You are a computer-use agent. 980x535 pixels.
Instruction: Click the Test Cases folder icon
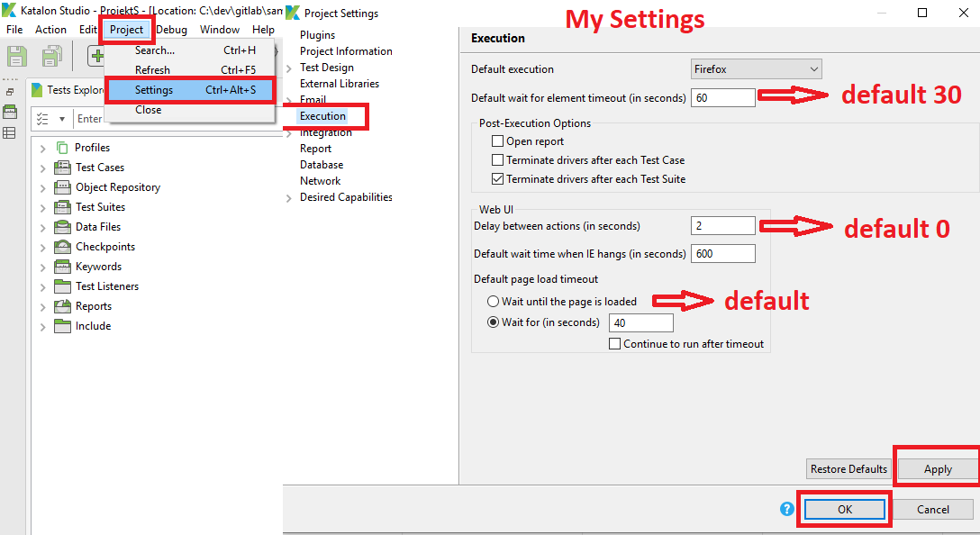pos(62,168)
